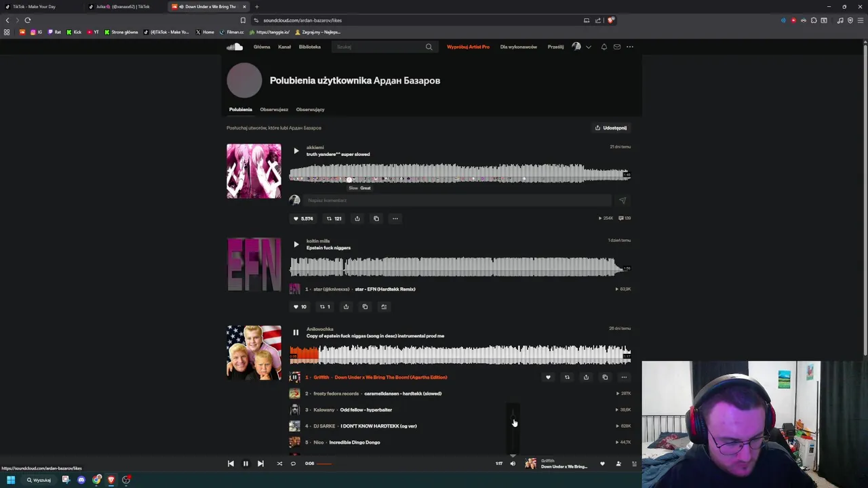Toggle repeat in the player bar

point(293,464)
